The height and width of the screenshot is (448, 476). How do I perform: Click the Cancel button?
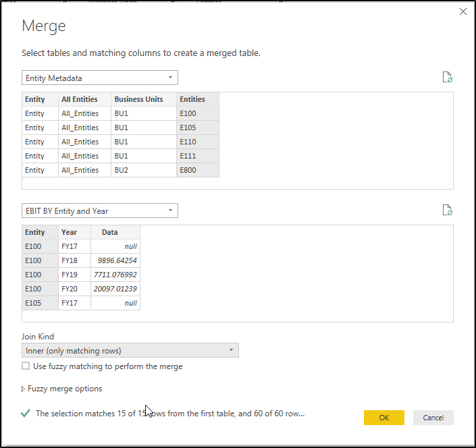433,418
